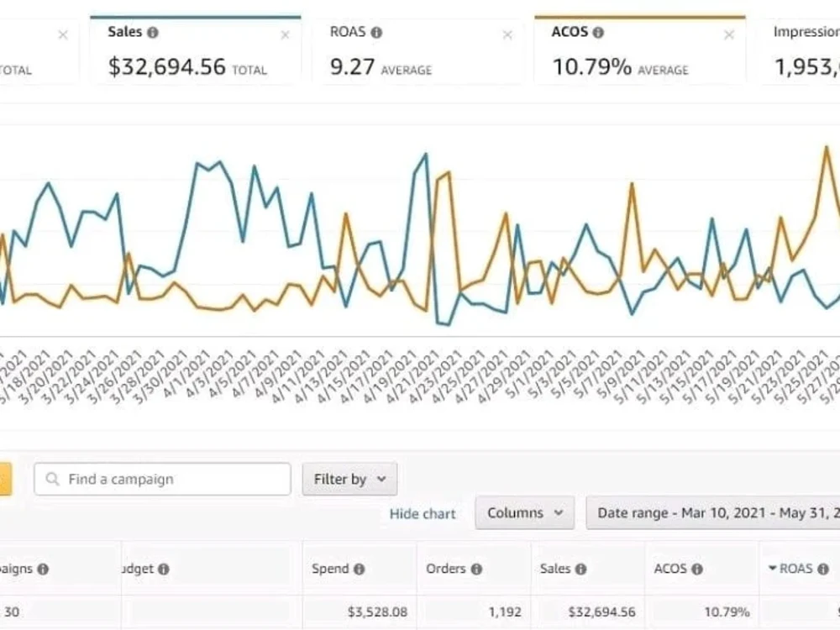Select the Sales metric tab
This screenshot has height=630, width=840.
click(196, 50)
